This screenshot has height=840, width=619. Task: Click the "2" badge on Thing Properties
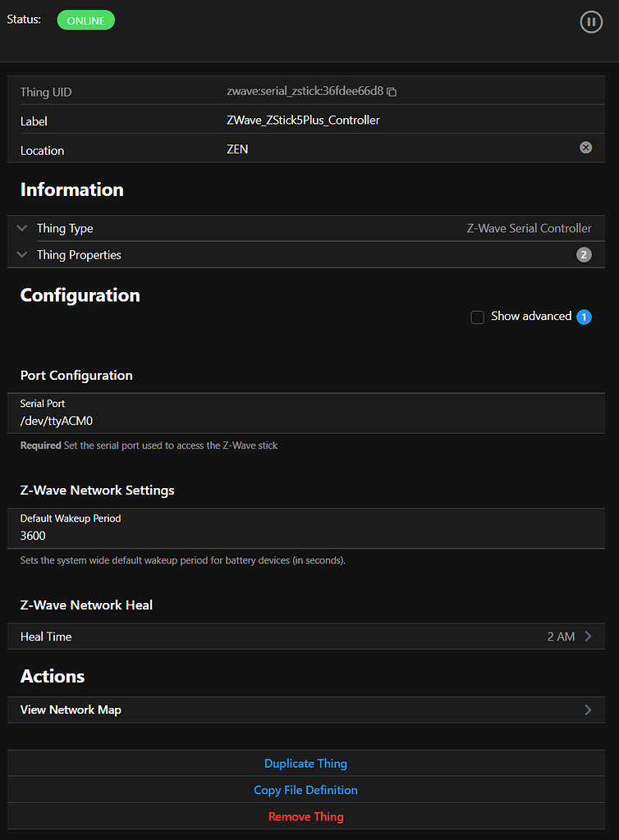[x=584, y=254]
